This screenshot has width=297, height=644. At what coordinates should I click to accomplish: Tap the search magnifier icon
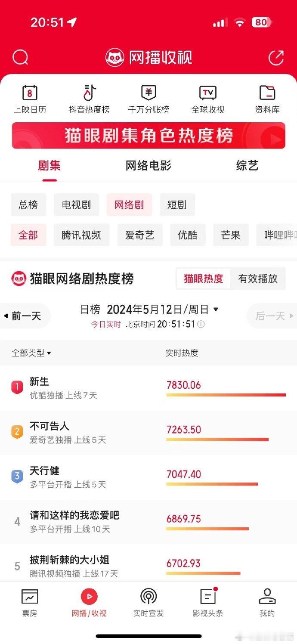[x=20, y=57]
